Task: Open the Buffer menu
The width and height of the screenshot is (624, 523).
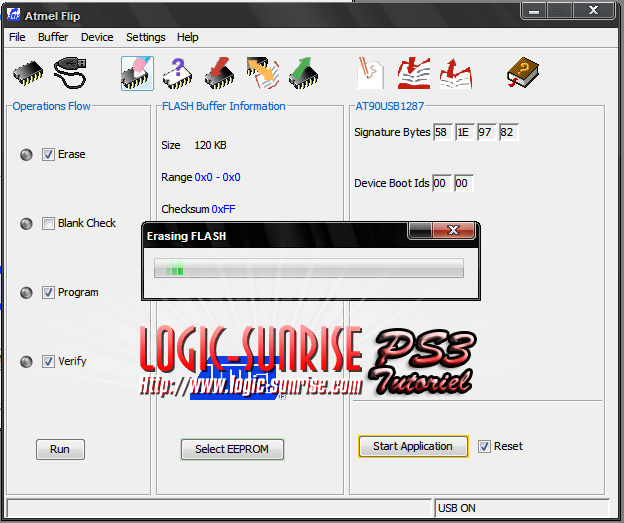Action: [x=53, y=37]
